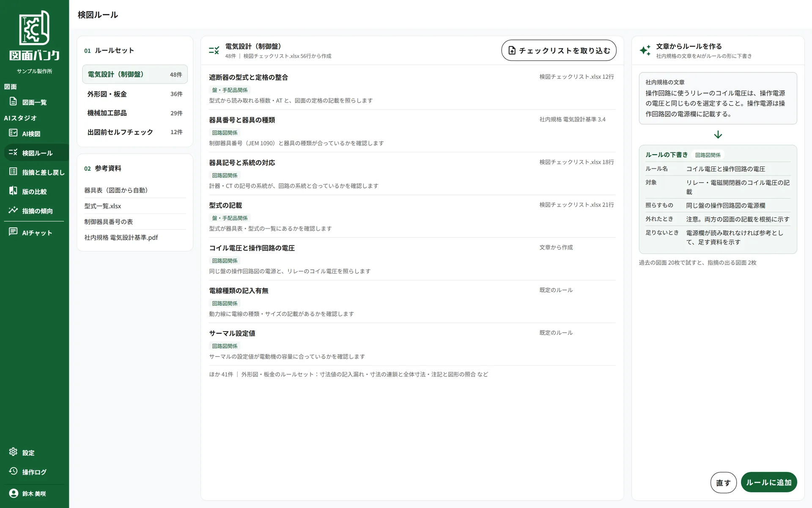The image size is (812, 508).
Task: Open 型式一覧.xlsx reference file
Action: pos(135,206)
